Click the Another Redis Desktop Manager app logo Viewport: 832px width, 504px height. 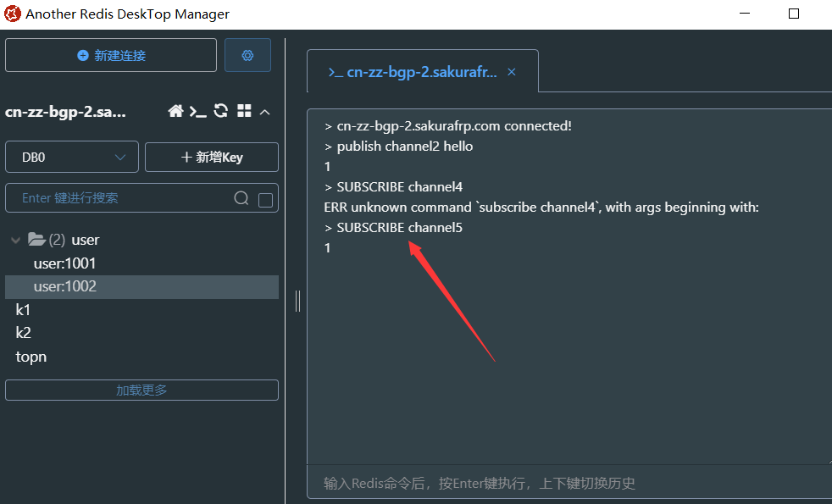coord(13,14)
